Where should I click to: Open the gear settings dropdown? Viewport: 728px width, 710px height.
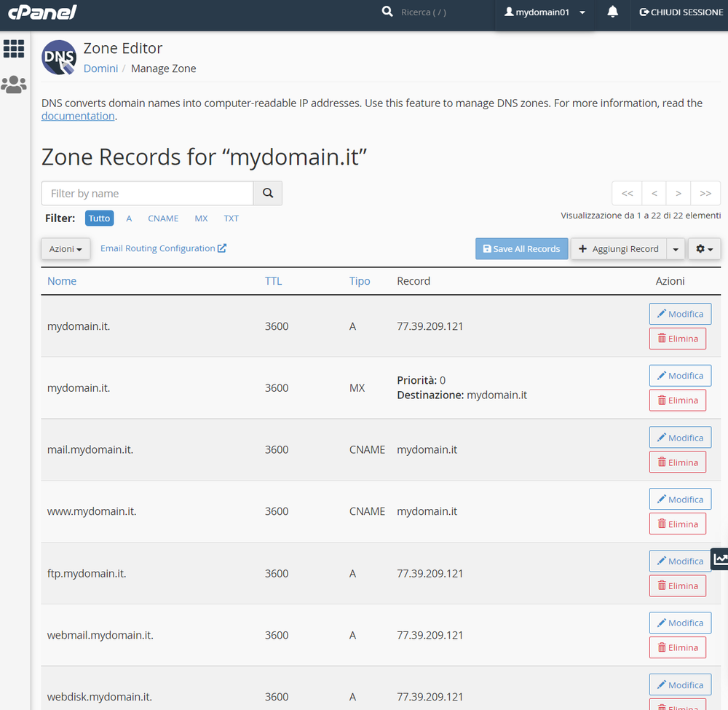pos(704,249)
